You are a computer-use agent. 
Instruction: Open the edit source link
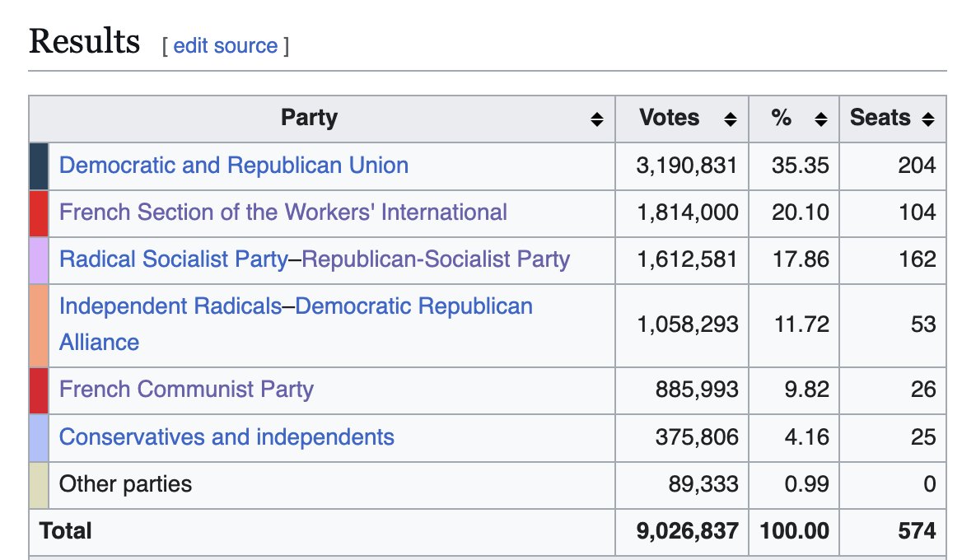(x=225, y=46)
